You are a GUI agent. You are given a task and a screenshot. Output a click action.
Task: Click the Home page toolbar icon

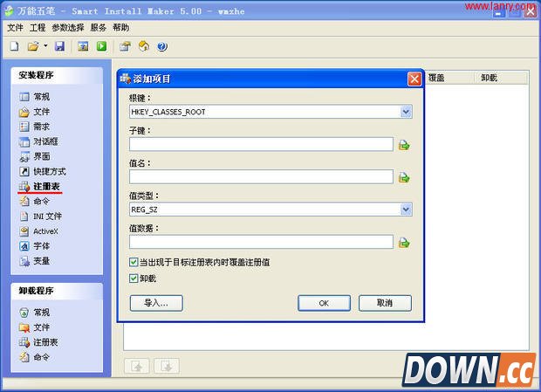tap(144, 46)
